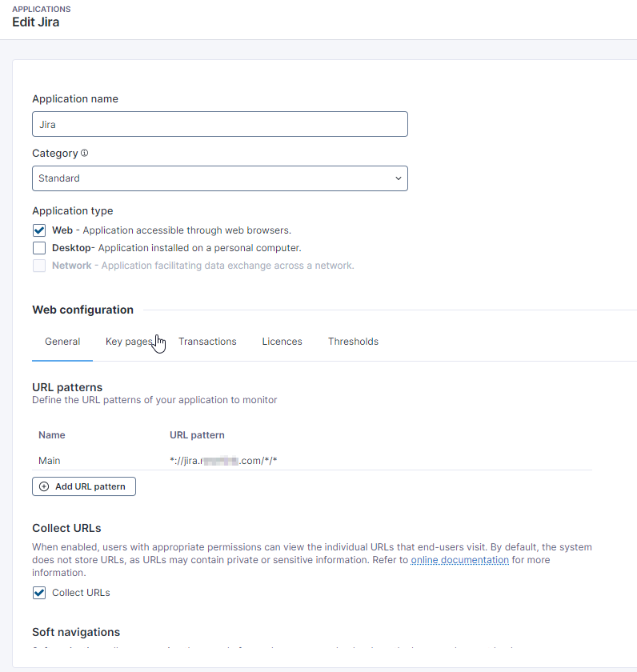Uncheck the Web application type checkbox

click(39, 230)
